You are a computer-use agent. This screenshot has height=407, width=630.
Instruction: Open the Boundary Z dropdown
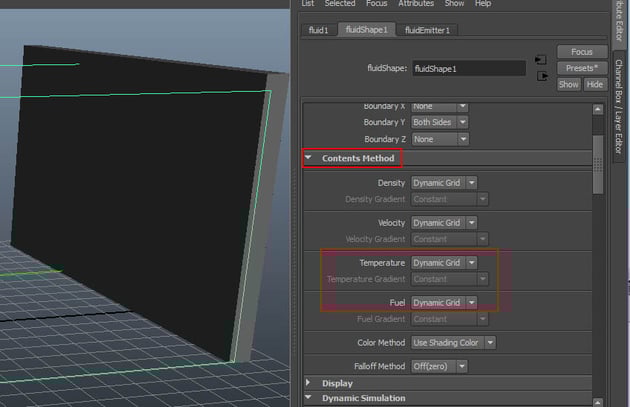pos(440,139)
